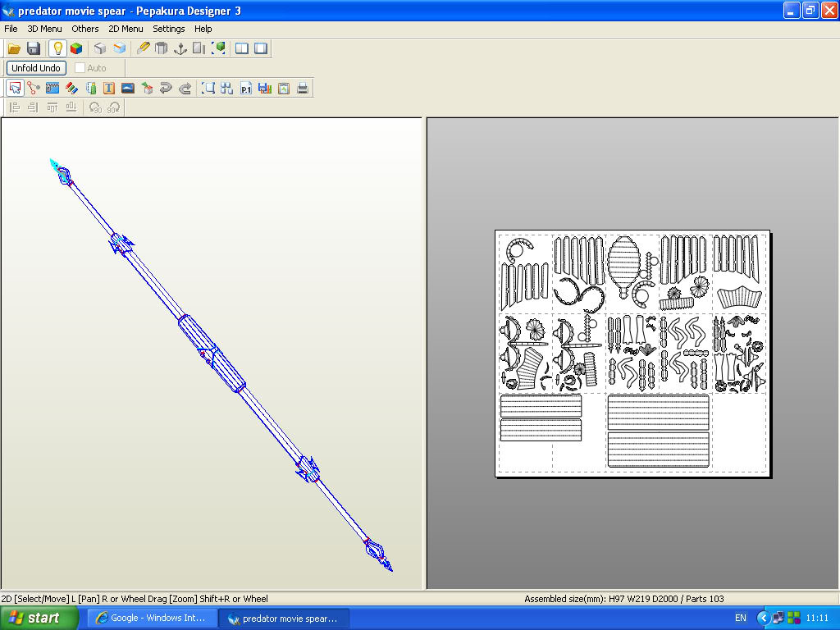This screenshot has height=630, width=840.
Task: Click the predator movie spear taskbar button
Action: 285,619
